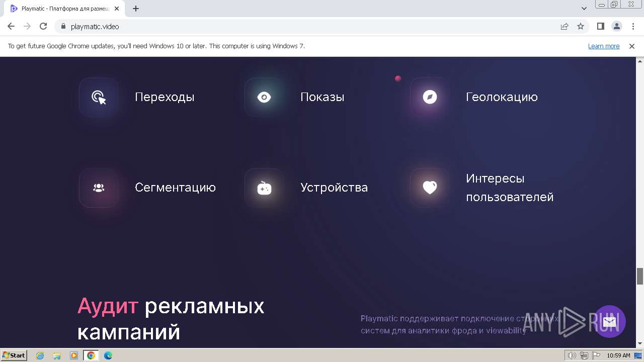Screen dimensions: 644x362
Task: Click the page vertical scrollbar thumb
Action: pos(640,276)
